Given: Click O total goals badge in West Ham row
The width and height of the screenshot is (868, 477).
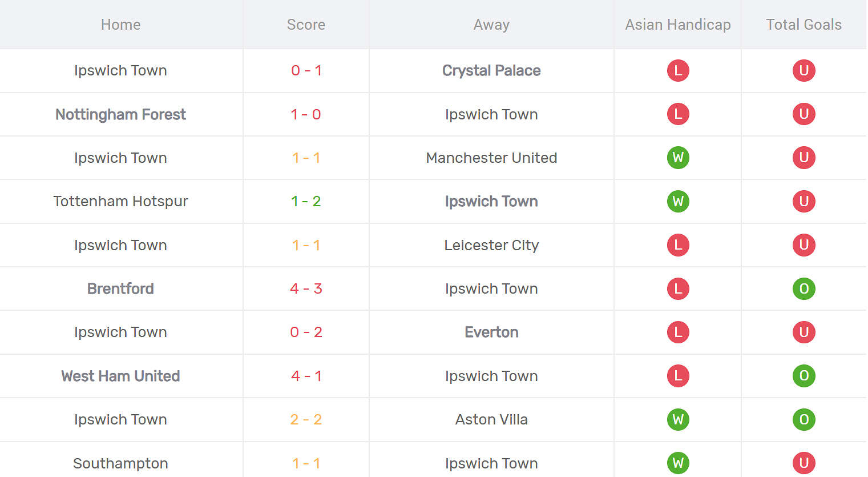Looking at the screenshot, I should pyautogui.click(x=804, y=376).
